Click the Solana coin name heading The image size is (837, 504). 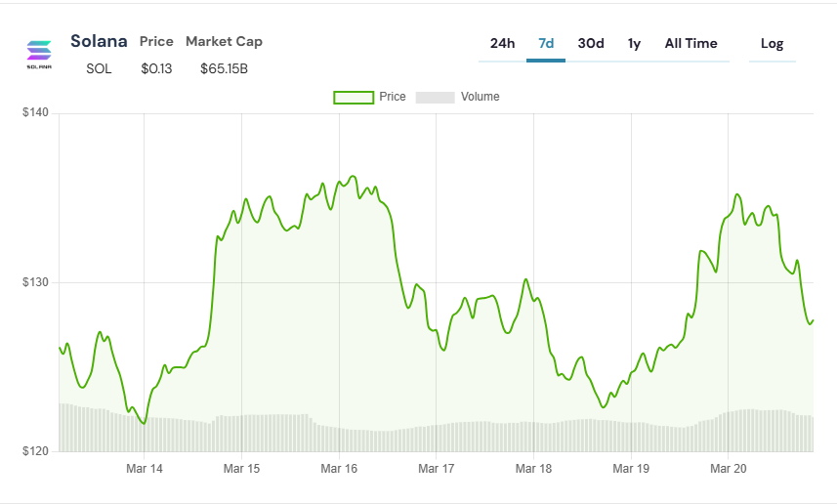click(99, 41)
